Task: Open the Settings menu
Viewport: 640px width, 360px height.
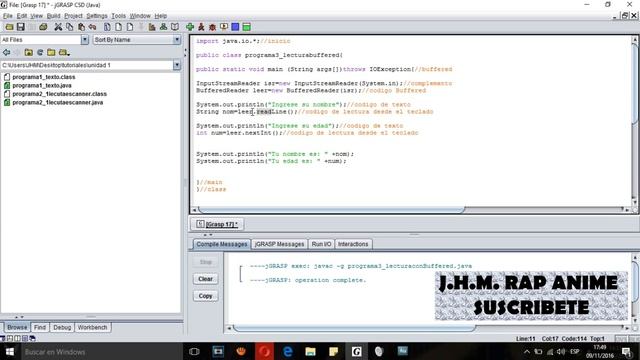Action: 97,16
